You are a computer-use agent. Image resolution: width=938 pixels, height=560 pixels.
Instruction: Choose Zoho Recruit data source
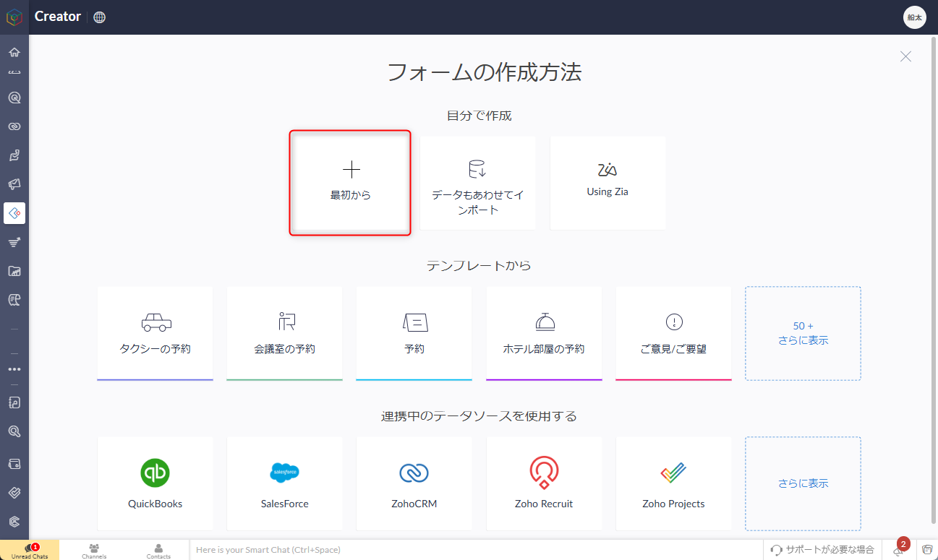click(x=544, y=483)
